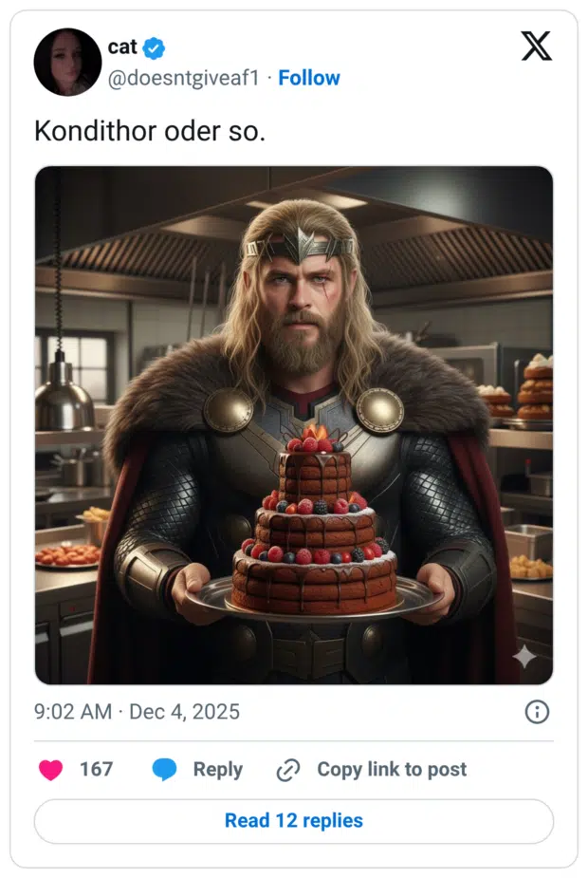The width and height of the screenshot is (588, 878).
Task: Open the circled info icon
Action: [x=537, y=712]
